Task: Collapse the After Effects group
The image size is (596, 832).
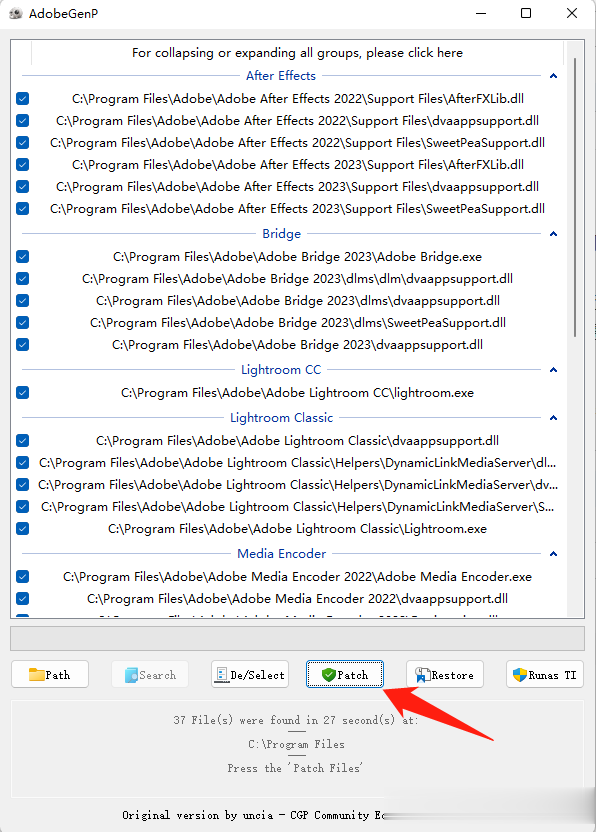Action: pyautogui.click(x=554, y=76)
